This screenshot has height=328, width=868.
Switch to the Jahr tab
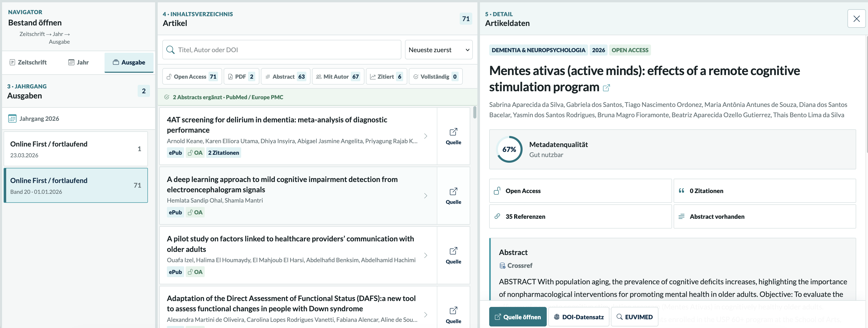point(78,62)
